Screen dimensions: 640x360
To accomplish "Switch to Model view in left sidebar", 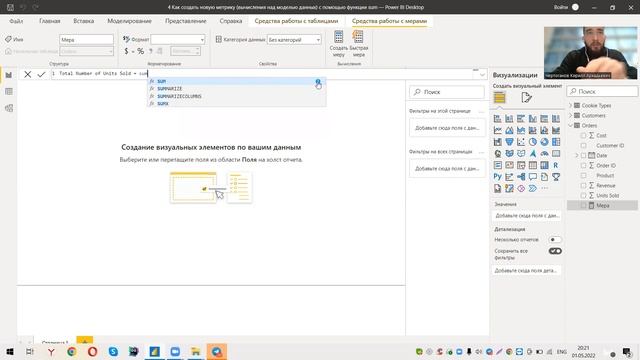I will tap(9, 108).
